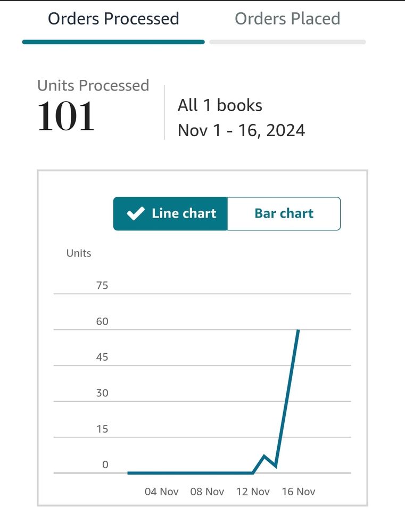Open the Nov 1 - 16, 2024 date range
This screenshot has width=405, height=532.
click(242, 131)
